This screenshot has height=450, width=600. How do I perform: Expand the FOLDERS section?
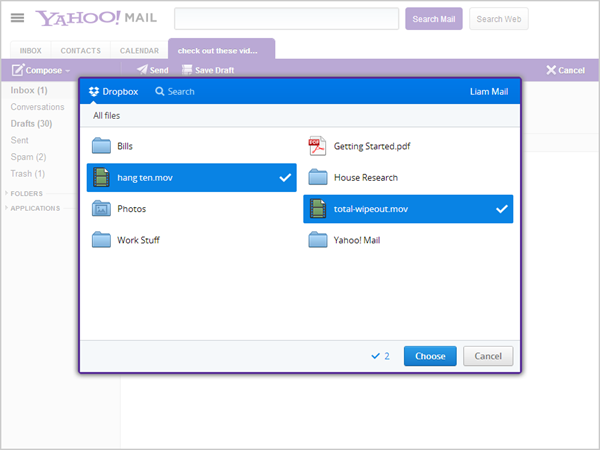tap(24, 194)
